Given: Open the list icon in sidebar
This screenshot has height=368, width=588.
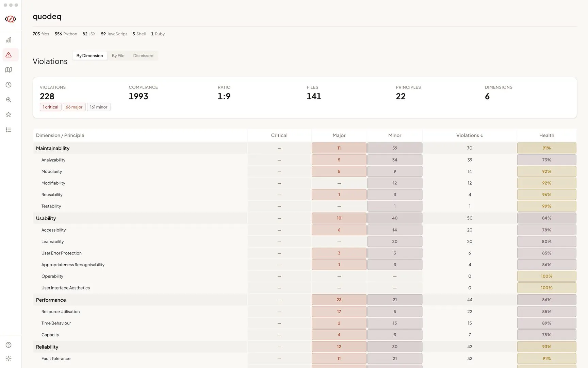Looking at the screenshot, I should click(x=9, y=130).
